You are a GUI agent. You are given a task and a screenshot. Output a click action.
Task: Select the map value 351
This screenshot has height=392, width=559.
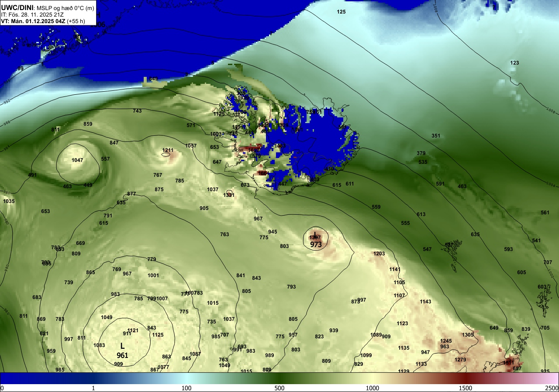(x=436, y=136)
